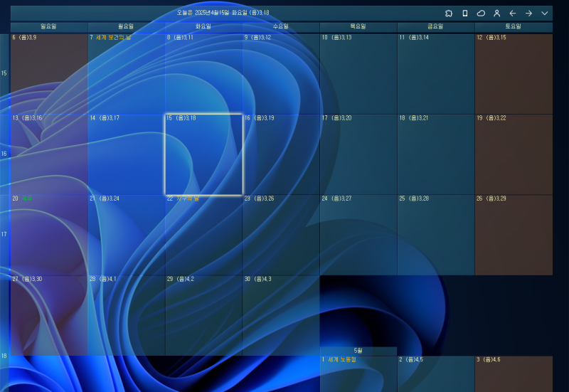Open the puzzle-piece plugins icon
569x392 pixels.
(x=449, y=14)
